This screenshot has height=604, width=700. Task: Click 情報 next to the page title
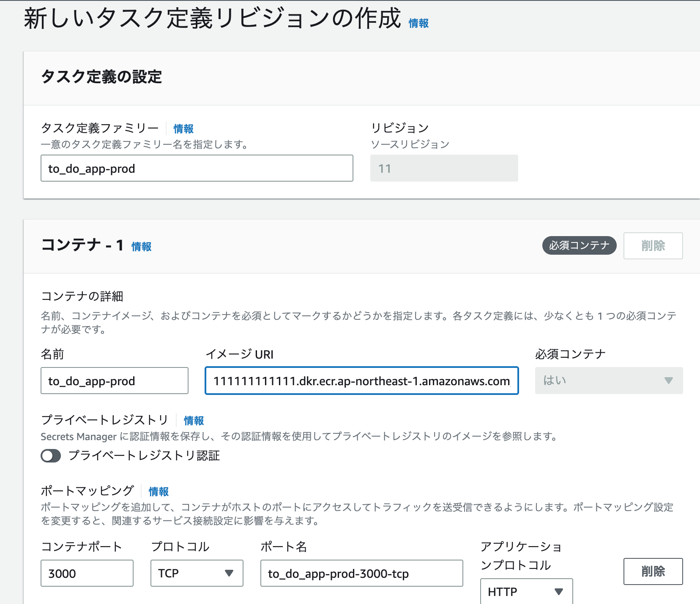click(x=418, y=24)
